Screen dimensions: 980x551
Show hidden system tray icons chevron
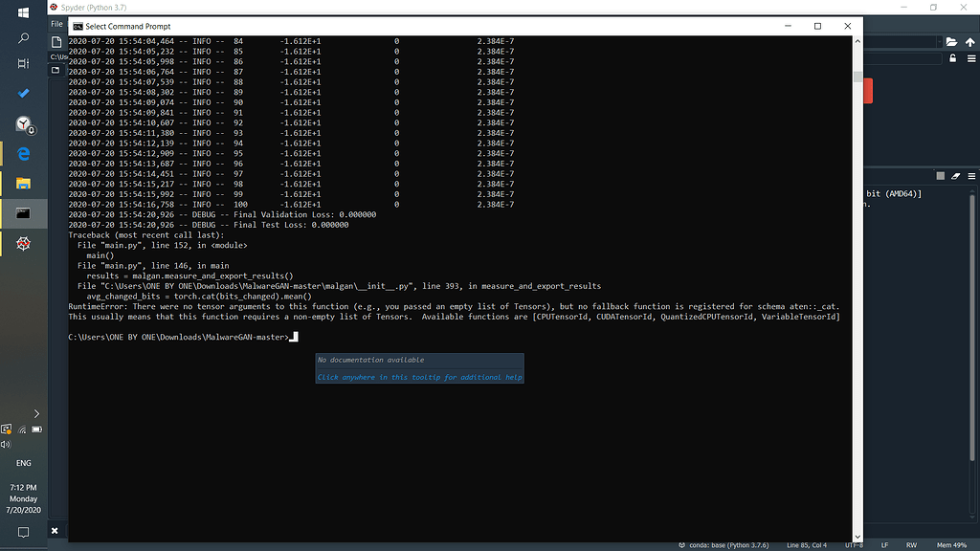36,413
